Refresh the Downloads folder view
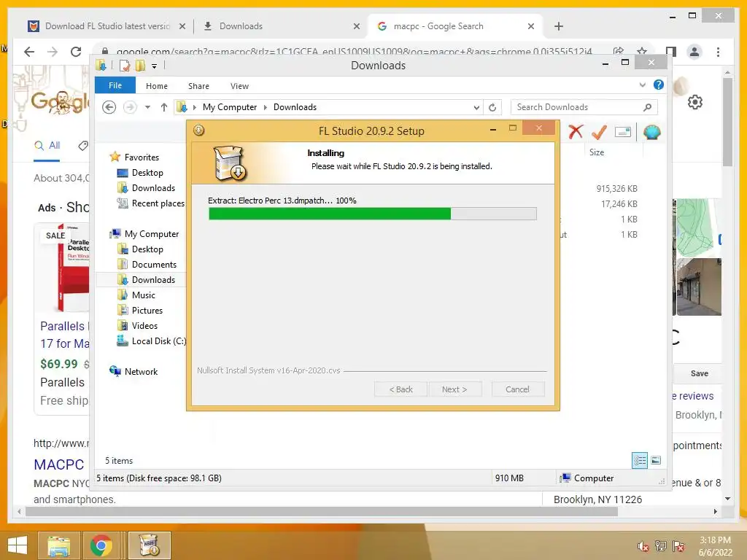747x560 pixels. (492, 107)
